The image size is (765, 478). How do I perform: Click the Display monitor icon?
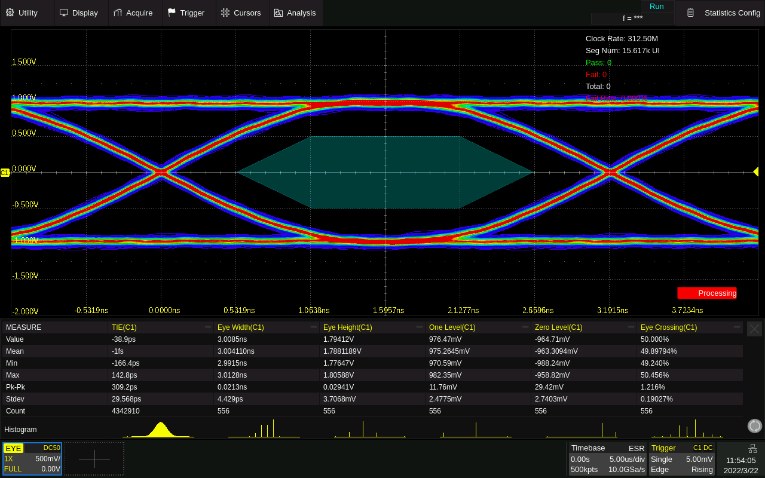[64, 13]
